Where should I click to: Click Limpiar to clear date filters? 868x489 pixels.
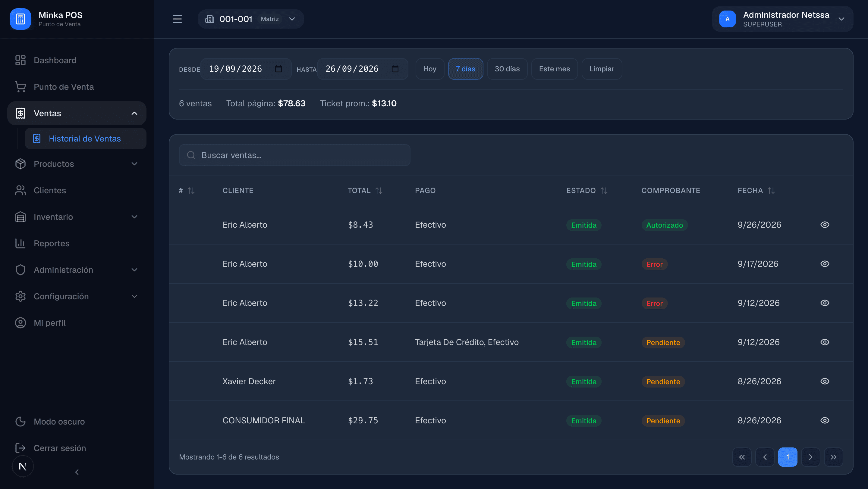(602, 69)
